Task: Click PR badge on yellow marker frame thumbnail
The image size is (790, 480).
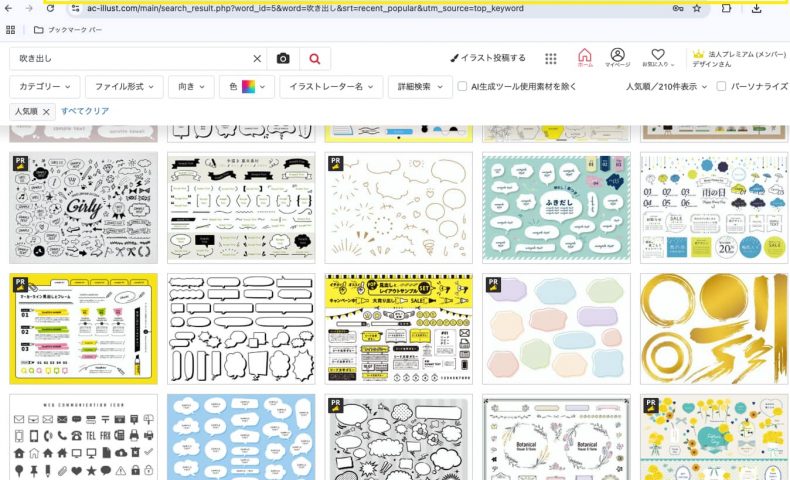Action: point(20,285)
